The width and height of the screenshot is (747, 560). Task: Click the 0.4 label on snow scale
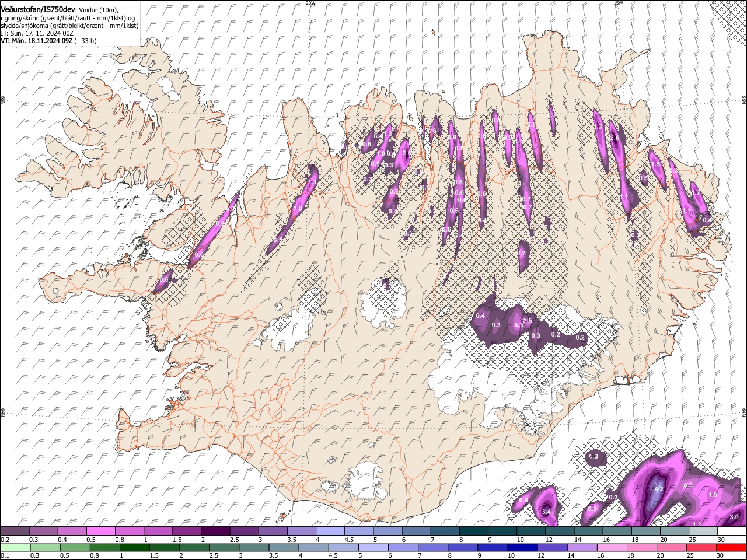pyautogui.click(x=63, y=540)
